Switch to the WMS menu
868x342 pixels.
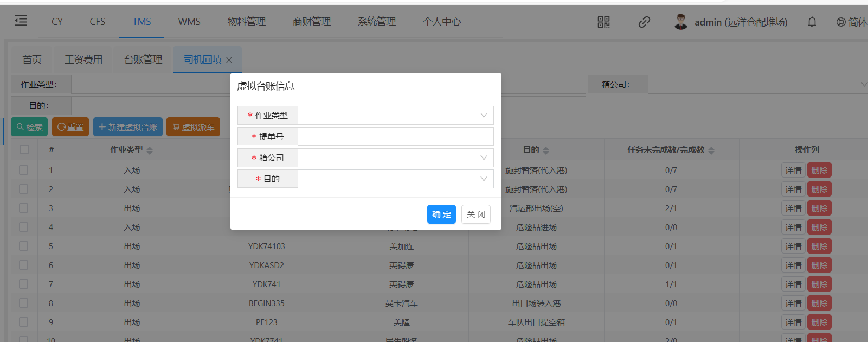pos(189,22)
